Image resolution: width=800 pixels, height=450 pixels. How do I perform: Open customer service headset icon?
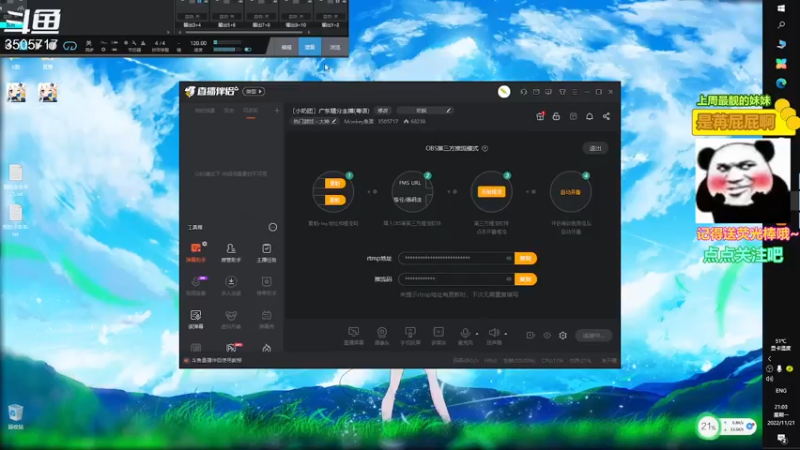523,92
